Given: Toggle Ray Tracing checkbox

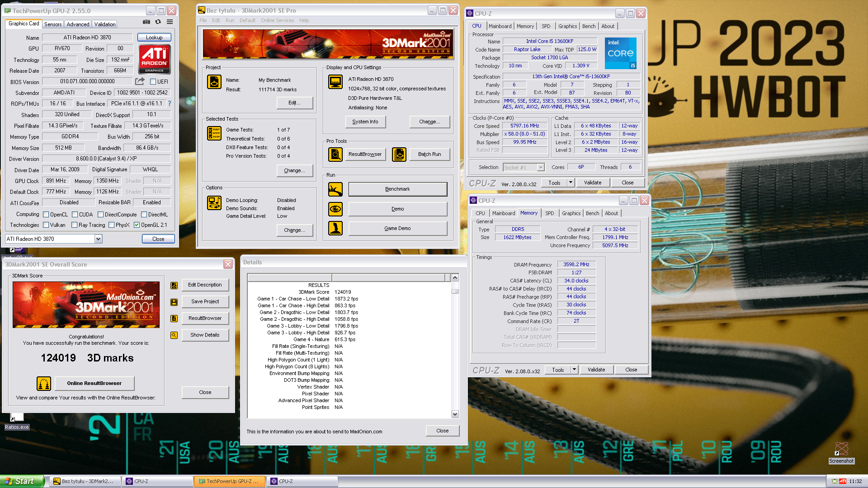Looking at the screenshot, I should (74, 225).
